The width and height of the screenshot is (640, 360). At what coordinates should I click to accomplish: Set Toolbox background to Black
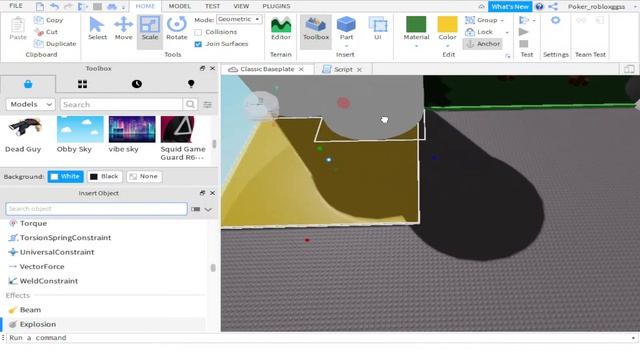pos(104,176)
